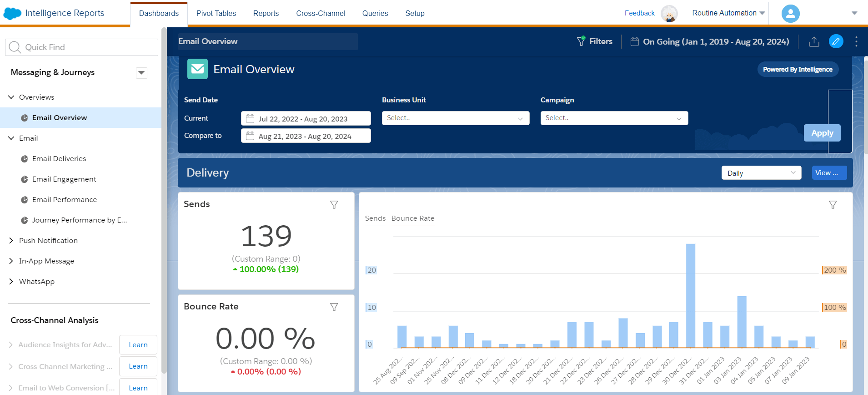Screen dimensions: 868x395
Task: Click Learn next to Audience Insights
Action: (x=138, y=345)
